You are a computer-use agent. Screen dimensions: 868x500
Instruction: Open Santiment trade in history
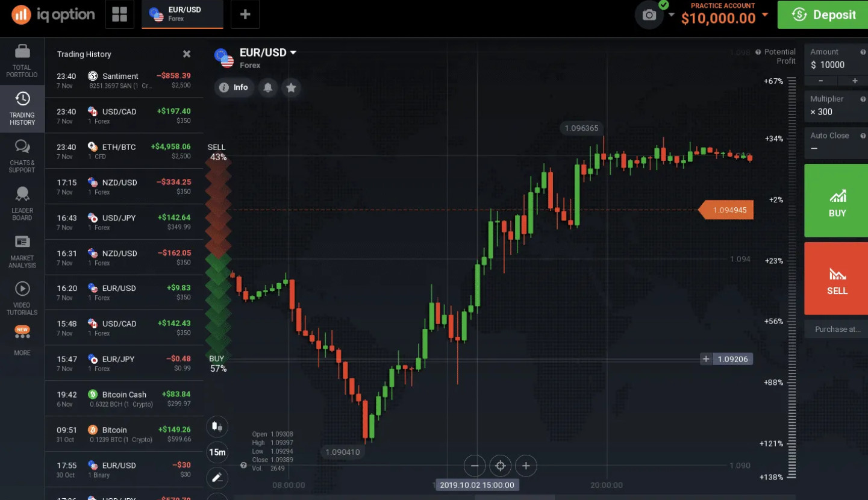pyautogui.click(x=124, y=80)
